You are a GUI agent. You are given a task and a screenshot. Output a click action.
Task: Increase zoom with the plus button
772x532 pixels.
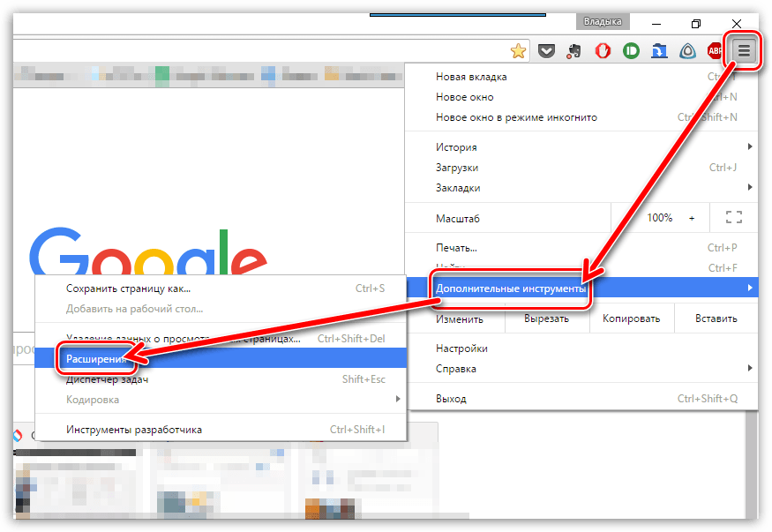click(692, 218)
